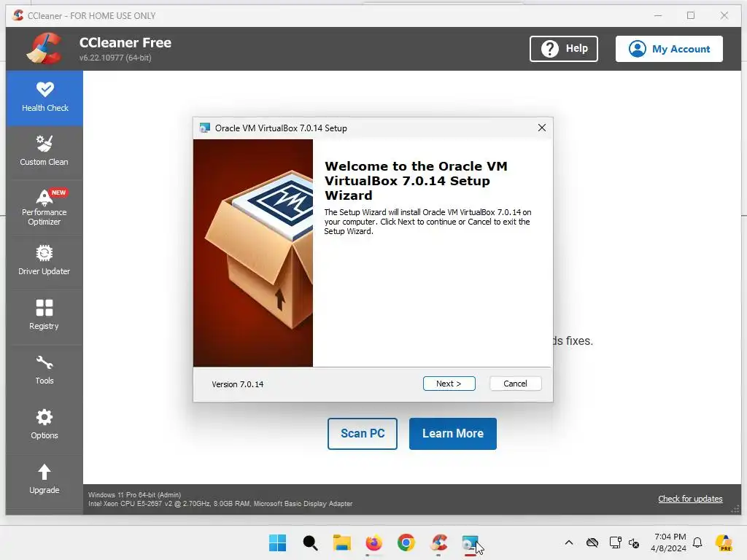Open the Health Check section

pos(44,98)
